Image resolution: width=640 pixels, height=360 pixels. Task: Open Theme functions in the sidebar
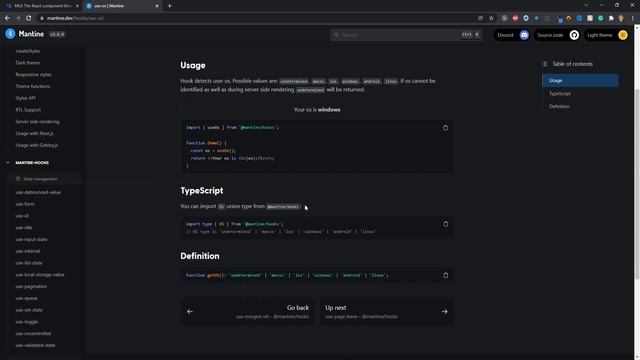pyautogui.click(x=33, y=87)
